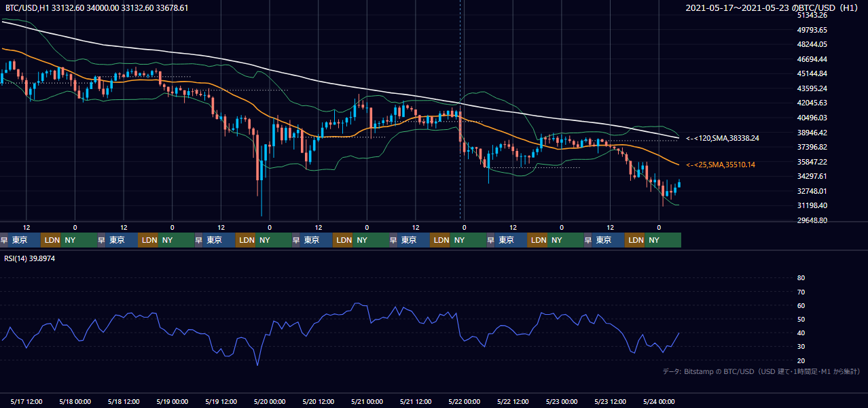Click the 5/24 00:00 date label
Image resolution: width=868 pixels, height=408 pixels.
click(x=660, y=401)
